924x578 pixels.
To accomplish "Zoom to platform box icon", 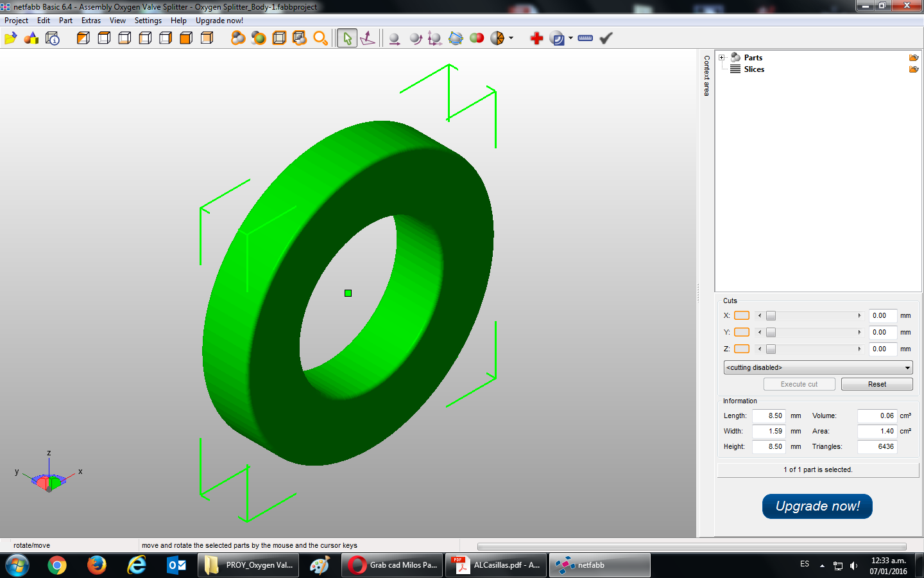I will click(279, 39).
